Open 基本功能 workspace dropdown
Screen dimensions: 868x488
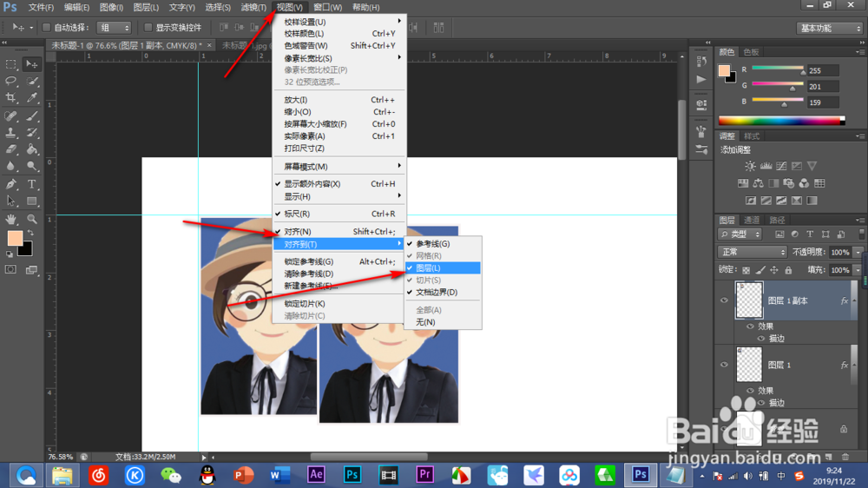pos(830,28)
